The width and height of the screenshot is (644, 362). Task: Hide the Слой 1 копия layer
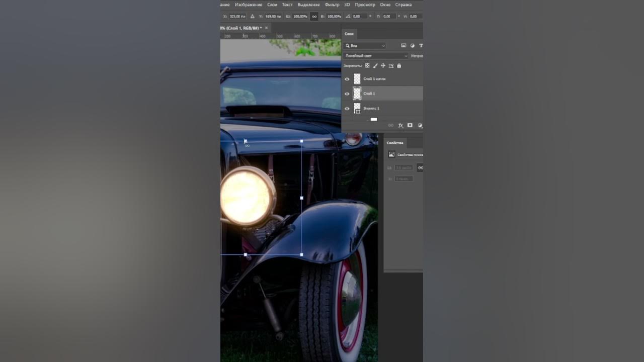pos(347,79)
